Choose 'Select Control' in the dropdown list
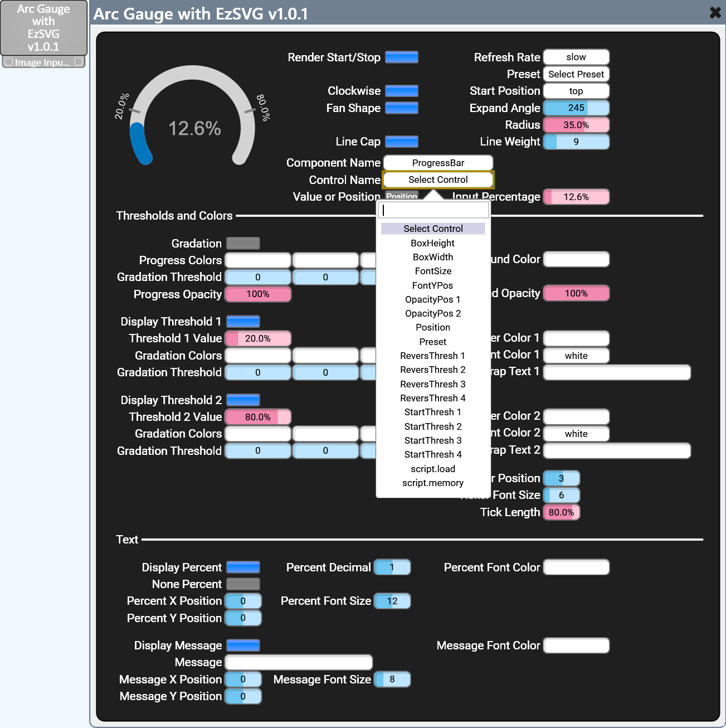The width and height of the screenshot is (726, 728). pyautogui.click(x=433, y=229)
